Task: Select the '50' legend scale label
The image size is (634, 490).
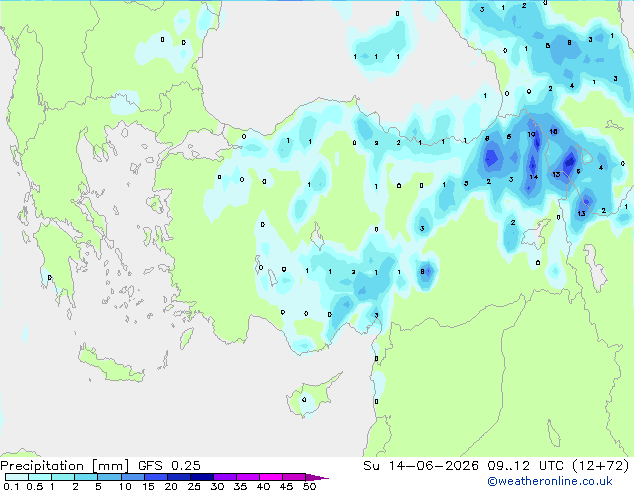Action: pos(309,486)
